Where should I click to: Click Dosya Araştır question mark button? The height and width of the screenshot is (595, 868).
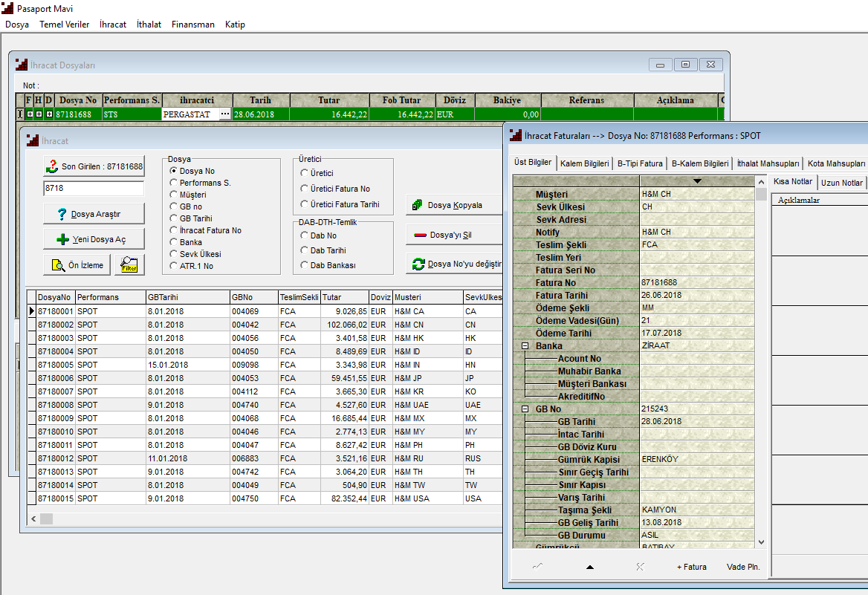[94, 215]
